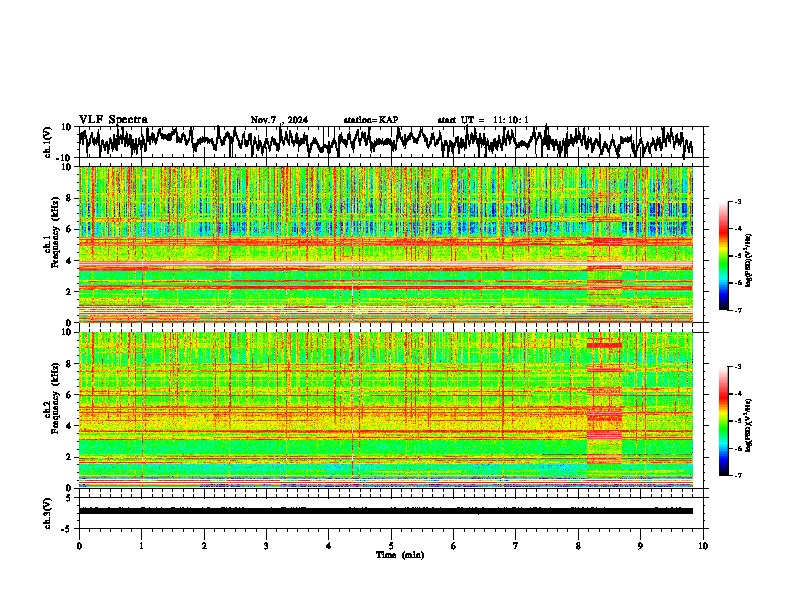Click the log(PSD) label beside ch.1 color bar
This screenshot has height=612, width=792.
(x=750, y=260)
